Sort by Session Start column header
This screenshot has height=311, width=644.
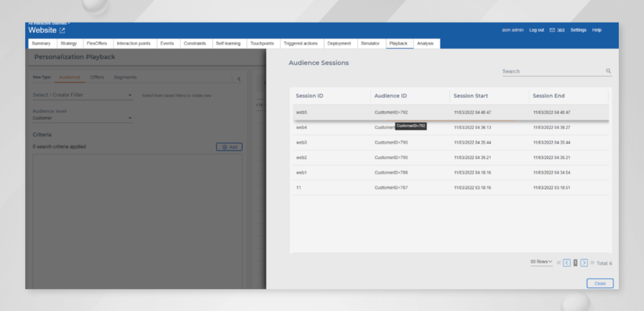pos(470,96)
